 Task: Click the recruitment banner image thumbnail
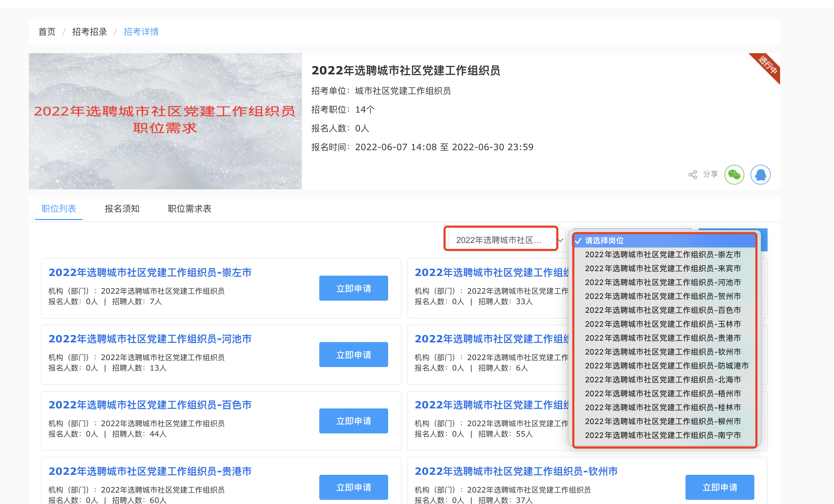coord(165,121)
